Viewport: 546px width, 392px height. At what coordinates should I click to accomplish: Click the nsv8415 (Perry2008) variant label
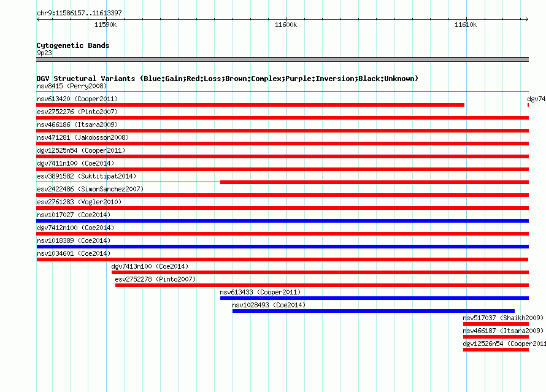(x=72, y=86)
